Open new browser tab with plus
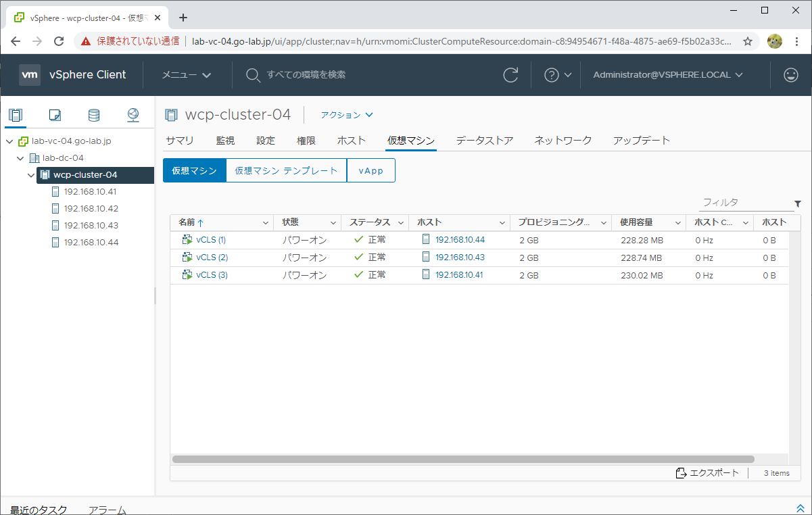This screenshot has height=515, width=812. (183, 18)
